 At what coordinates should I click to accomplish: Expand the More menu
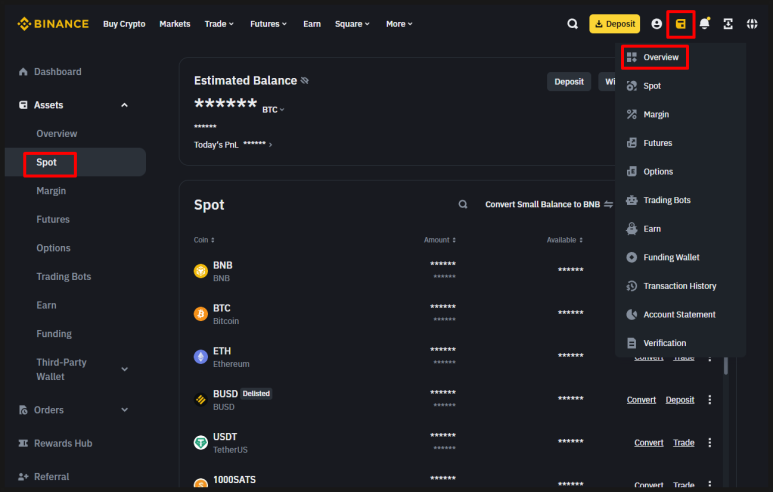[399, 24]
